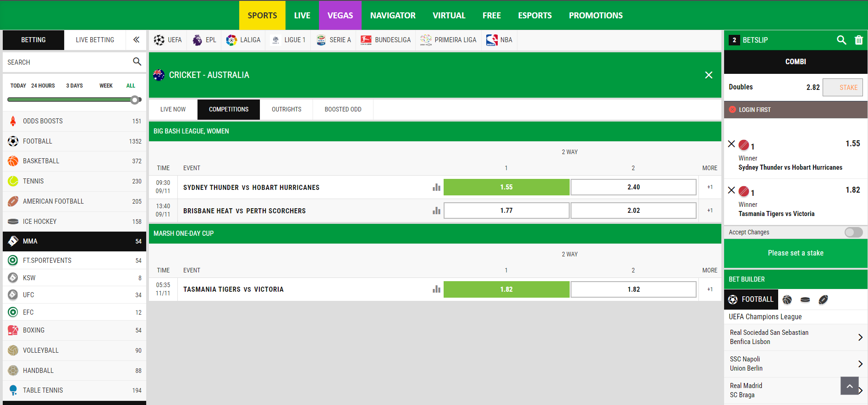The image size is (868, 405).
Task: Click the time range slider handle
Action: tap(135, 100)
